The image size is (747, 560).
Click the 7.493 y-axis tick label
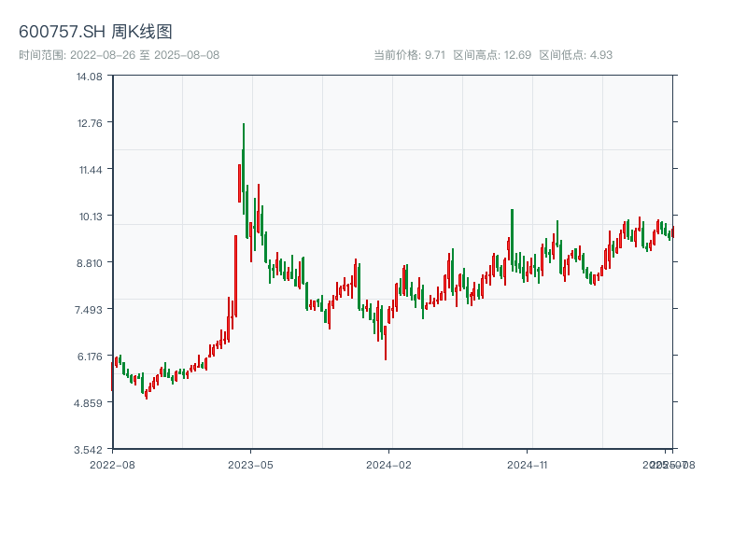click(89, 310)
